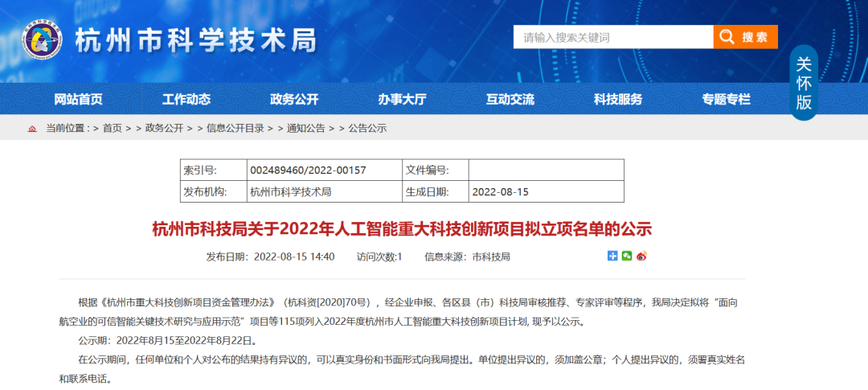Expand the 互动交流 navigation menu
The height and width of the screenshot is (390, 868).
[510, 99]
